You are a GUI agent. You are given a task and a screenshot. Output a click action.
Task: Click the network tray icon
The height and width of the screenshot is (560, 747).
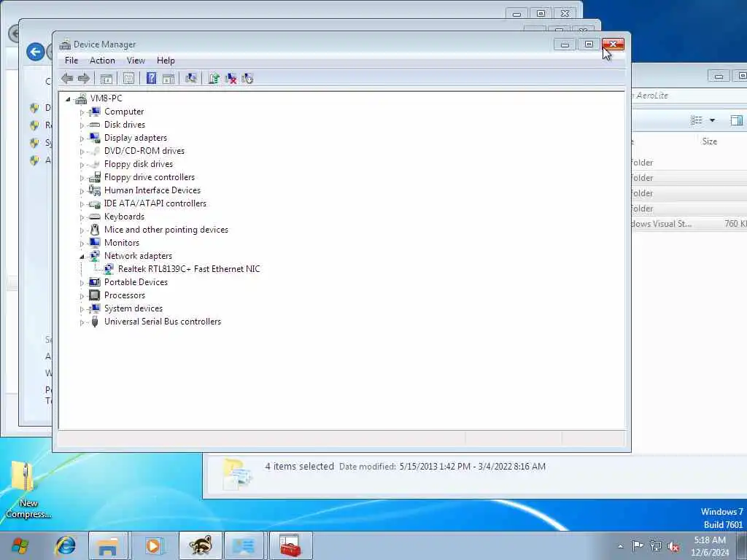click(x=656, y=545)
